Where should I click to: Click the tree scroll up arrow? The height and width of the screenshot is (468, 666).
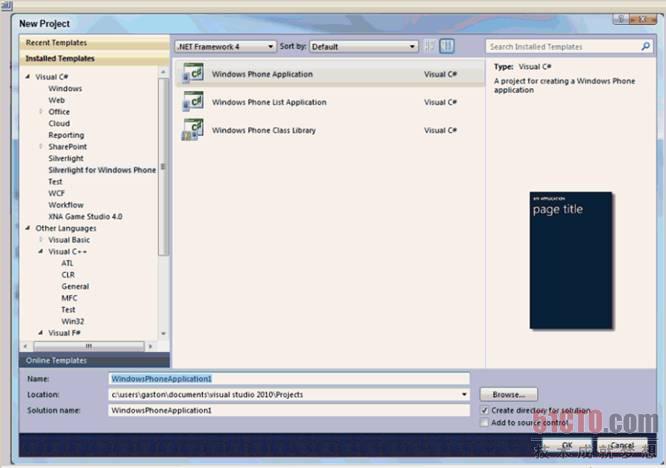point(163,73)
